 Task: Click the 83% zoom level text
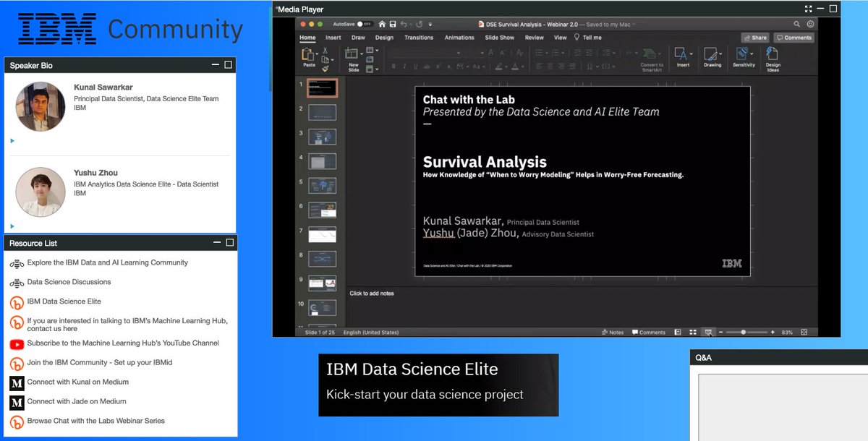pos(788,333)
